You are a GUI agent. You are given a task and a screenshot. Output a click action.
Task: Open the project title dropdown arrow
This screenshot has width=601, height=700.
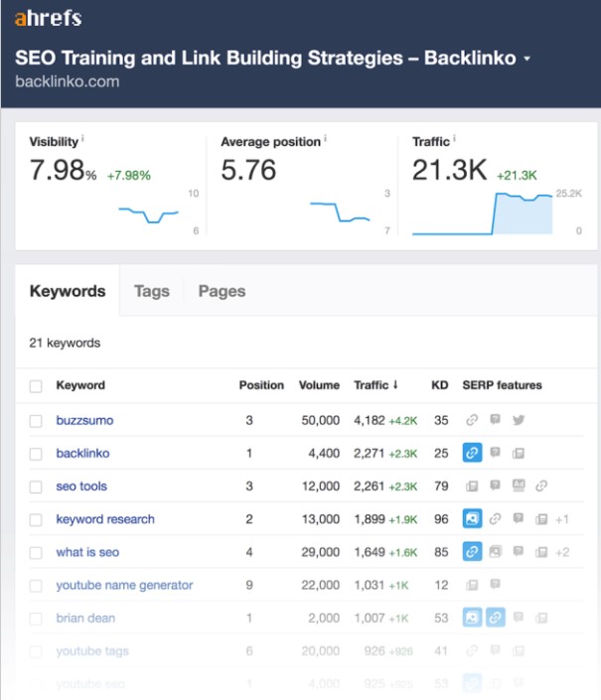[526, 59]
